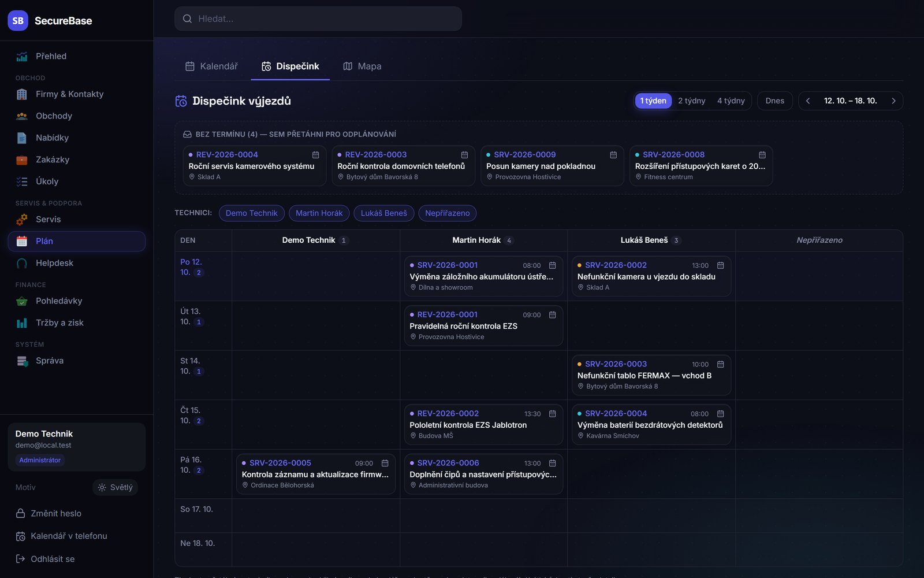Open schedule icon on SRV-2026-0006 card
This screenshot has width=924, height=578.
pos(552,463)
